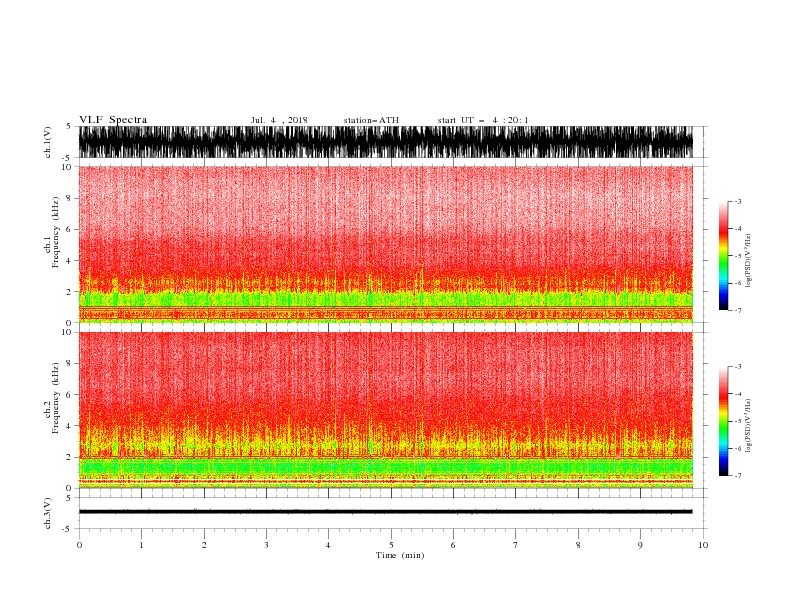Click time axis tick label "7"
792x612 pixels.
(x=516, y=545)
